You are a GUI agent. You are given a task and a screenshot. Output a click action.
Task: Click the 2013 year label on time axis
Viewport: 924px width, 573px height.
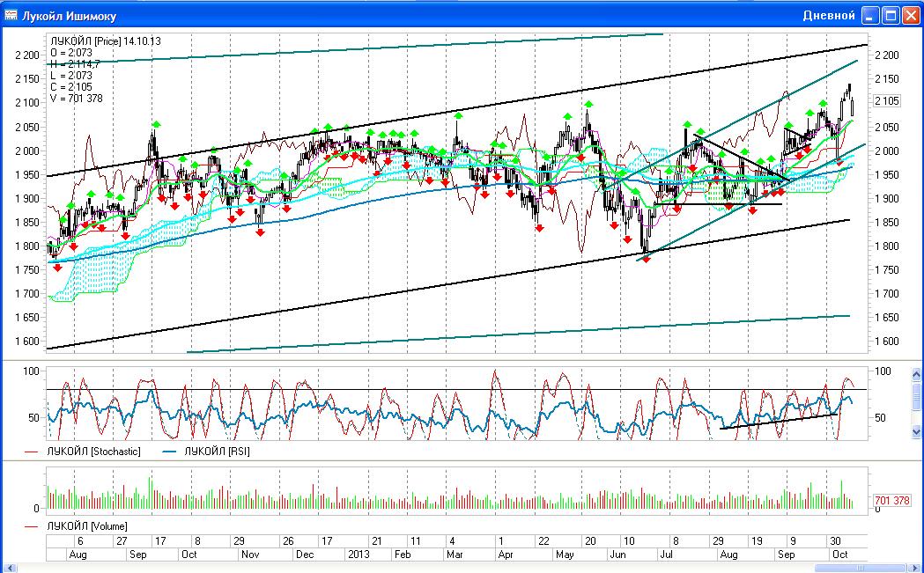pos(358,555)
